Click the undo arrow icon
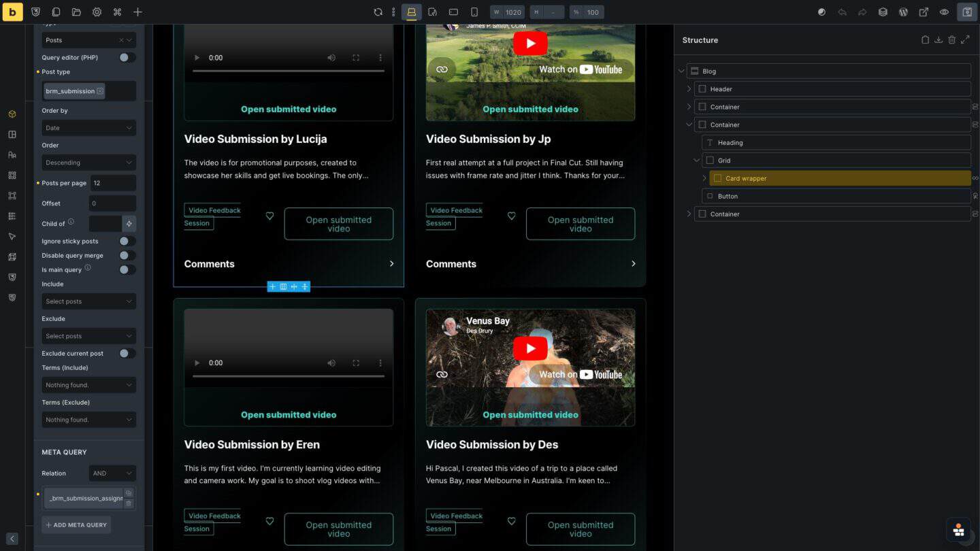This screenshot has width=980, height=551. pyautogui.click(x=842, y=12)
